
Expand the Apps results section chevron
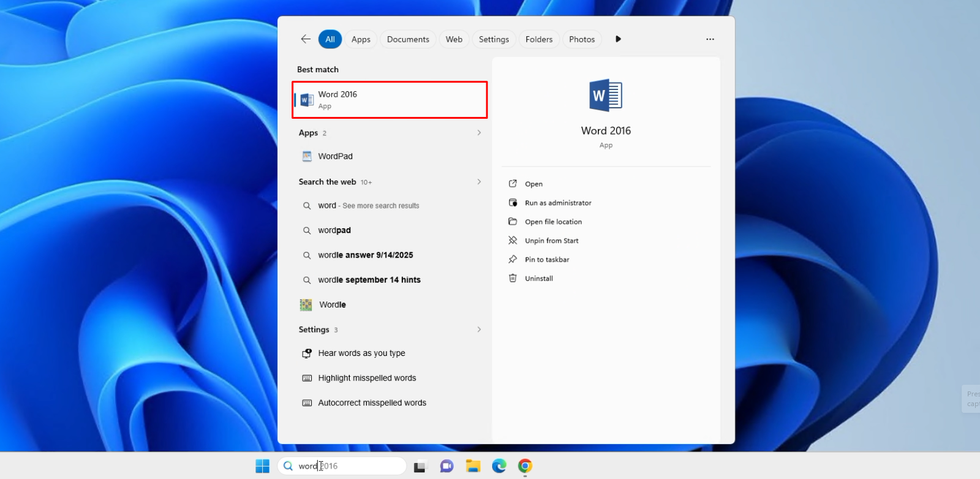[479, 133]
